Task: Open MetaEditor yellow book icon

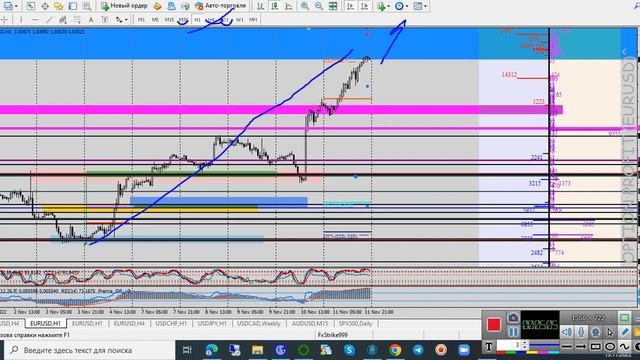Action: point(157,6)
